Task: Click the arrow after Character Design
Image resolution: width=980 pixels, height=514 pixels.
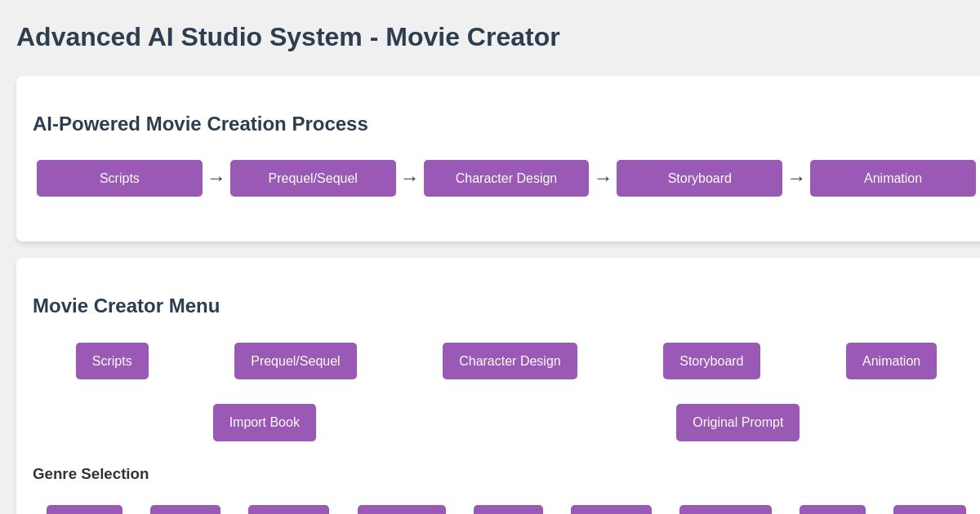Action: click(603, 178)
